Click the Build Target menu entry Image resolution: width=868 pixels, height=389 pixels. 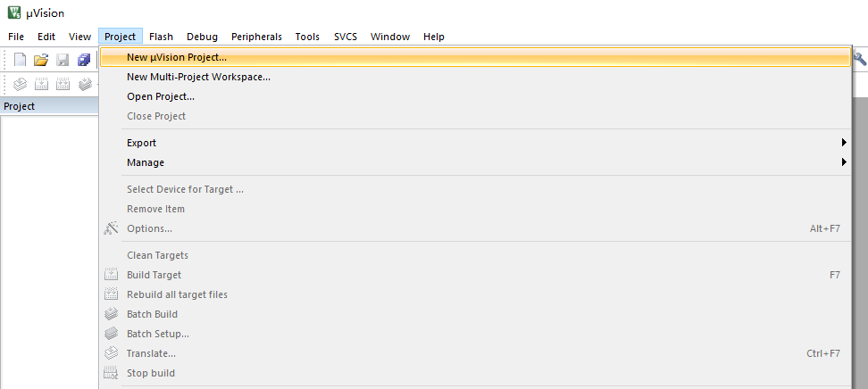475,275
